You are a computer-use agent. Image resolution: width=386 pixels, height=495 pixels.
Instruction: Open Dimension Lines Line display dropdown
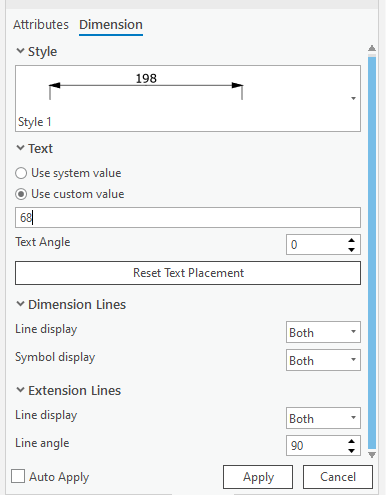pos(323,332)
